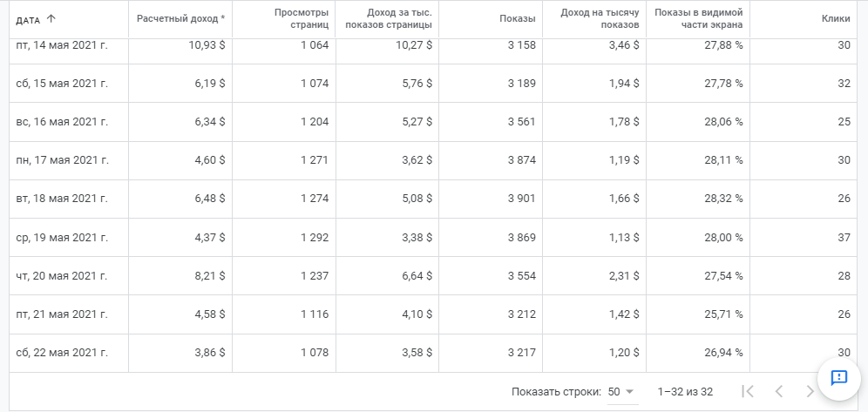
Task: Click the date cell ср, 19 мая 2021
Action: [62, 238]
